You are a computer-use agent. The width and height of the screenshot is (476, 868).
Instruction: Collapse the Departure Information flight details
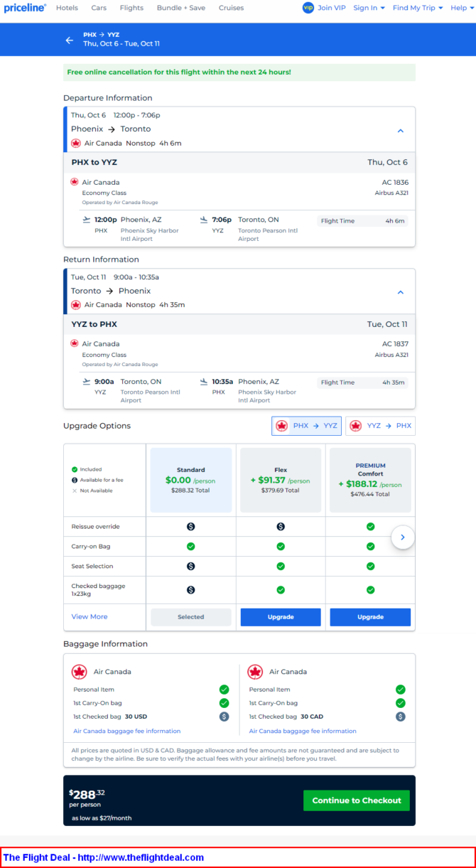click(400, 131)
